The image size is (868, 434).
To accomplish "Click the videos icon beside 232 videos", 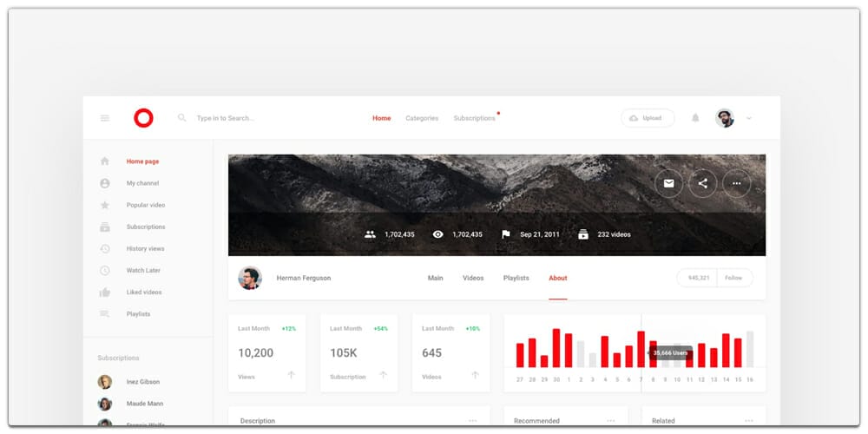I will coord(583,234).
